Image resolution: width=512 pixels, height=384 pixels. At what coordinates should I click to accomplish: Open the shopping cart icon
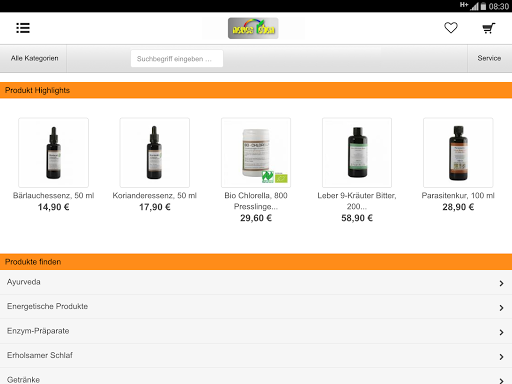pos(489,28)
